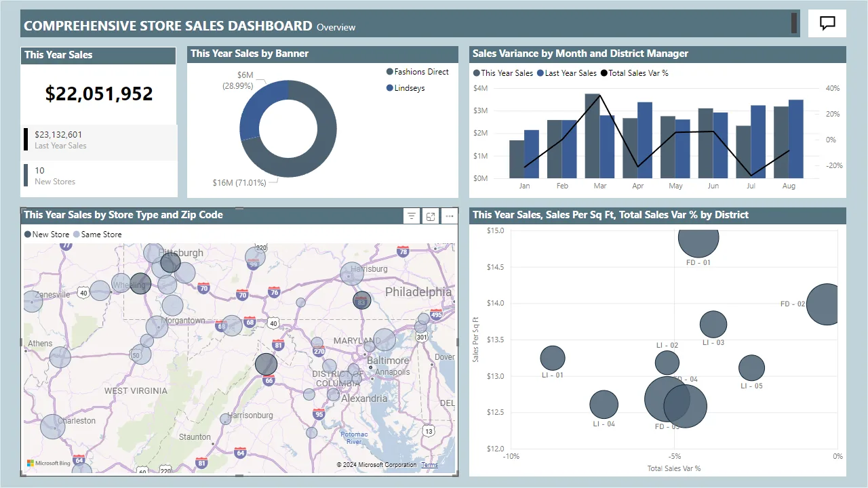Click the New Store bubble below Pittsburgh label
This screenshot has width=868, height=488.
click(x=170, y=262)
